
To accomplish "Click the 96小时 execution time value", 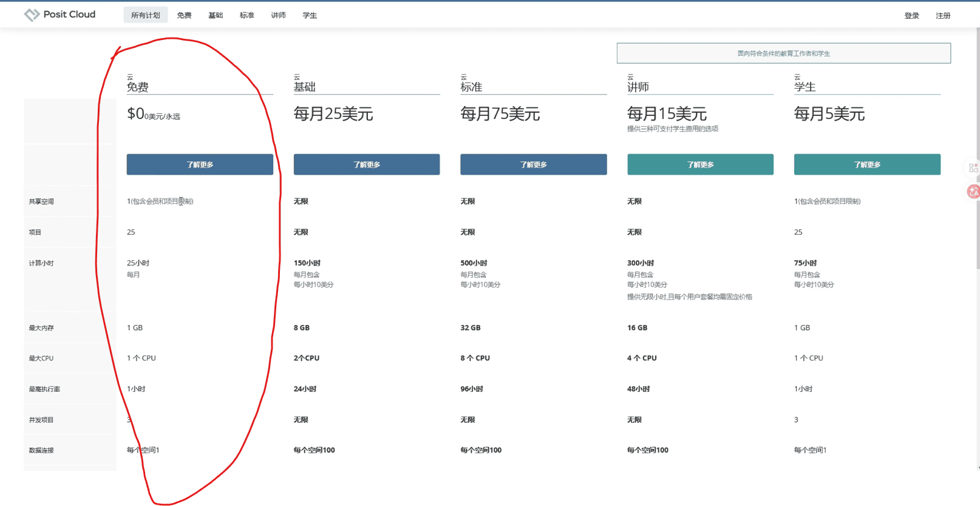I will click(x=472, y=389).
